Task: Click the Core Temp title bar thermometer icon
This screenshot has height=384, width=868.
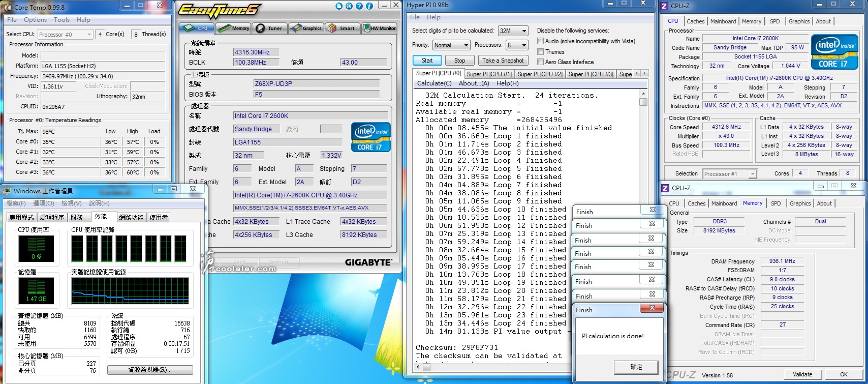Action: coord(8,7)
